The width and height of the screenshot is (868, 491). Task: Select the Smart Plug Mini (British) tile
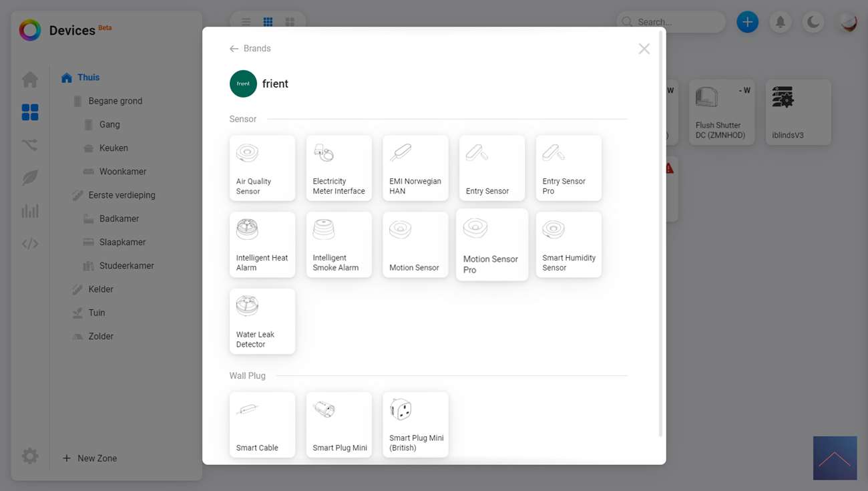[415, 425]
